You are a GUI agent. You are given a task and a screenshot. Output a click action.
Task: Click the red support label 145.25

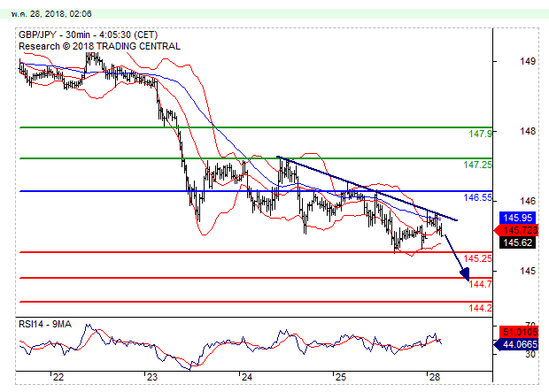(477, 258)
